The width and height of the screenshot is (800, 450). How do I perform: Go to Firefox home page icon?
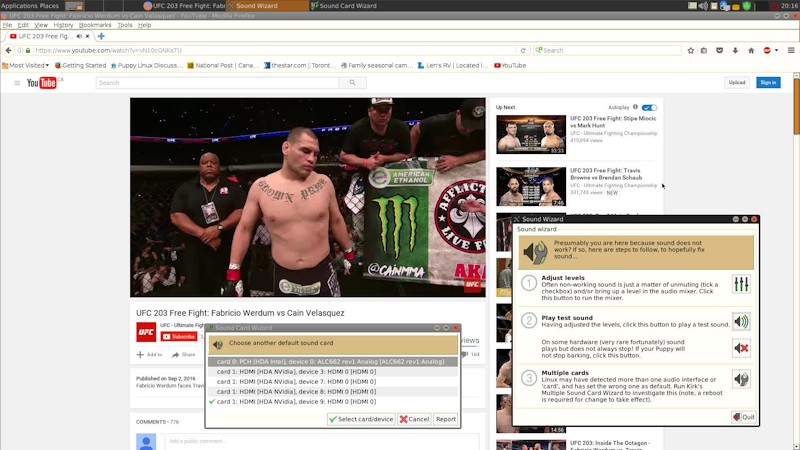[751, 51]
